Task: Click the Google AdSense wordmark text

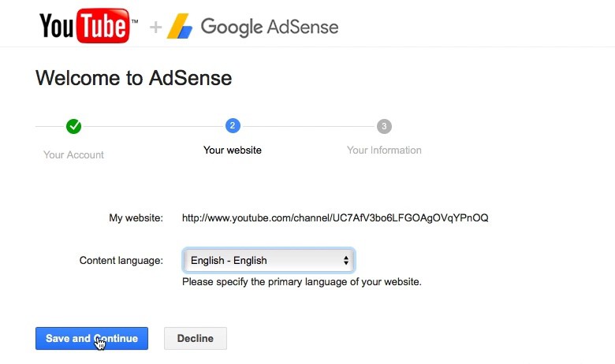Action: tap(269, 27)
